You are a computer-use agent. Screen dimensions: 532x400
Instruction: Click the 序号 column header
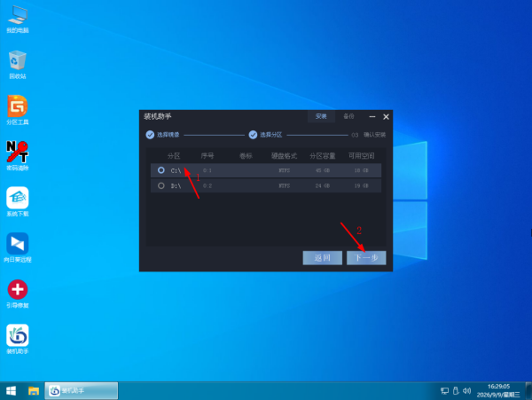pos(207,156)
